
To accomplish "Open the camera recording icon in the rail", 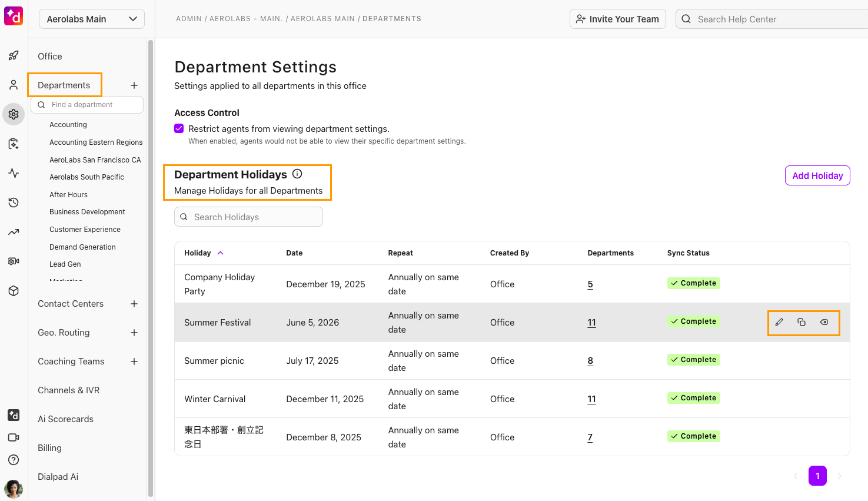I will click(14, 261).
